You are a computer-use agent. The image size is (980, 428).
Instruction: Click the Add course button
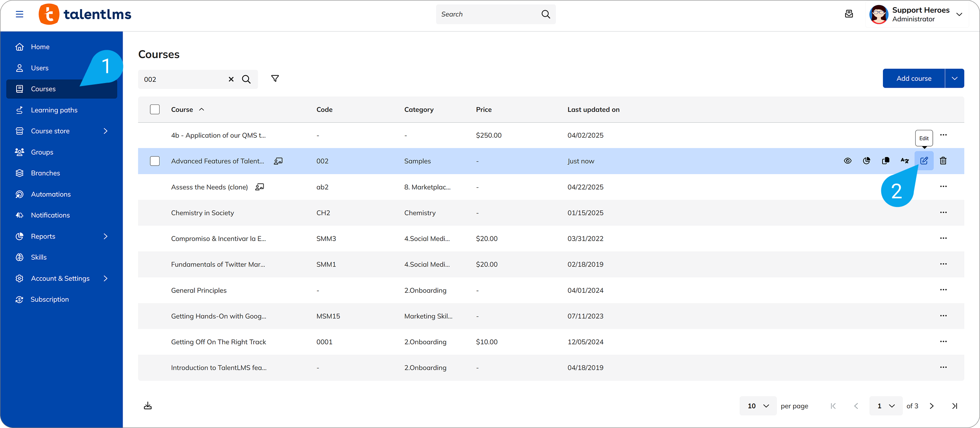914,78
